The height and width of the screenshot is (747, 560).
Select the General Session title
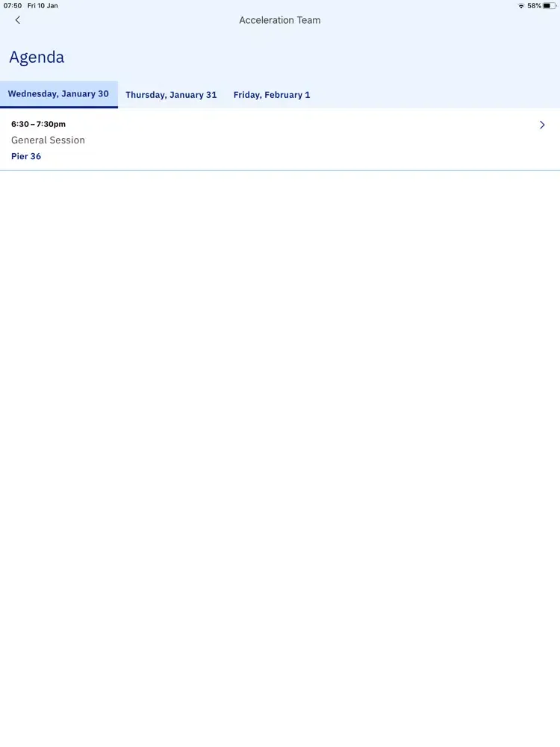tap(48, 140)
